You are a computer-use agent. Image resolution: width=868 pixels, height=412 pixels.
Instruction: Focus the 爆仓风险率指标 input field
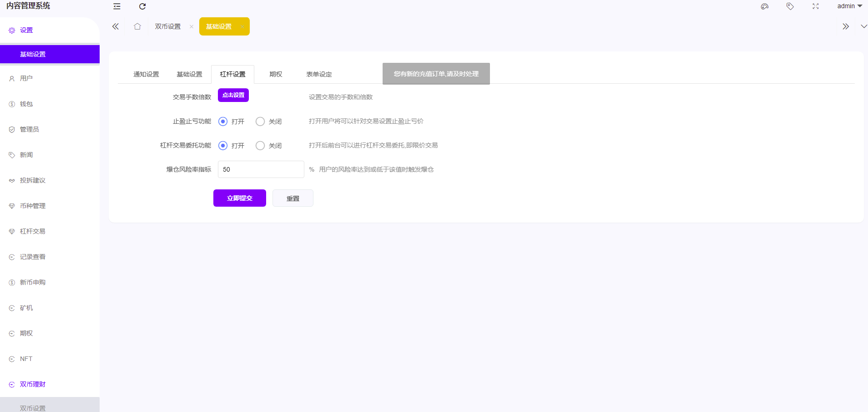(x=261, y=169)
